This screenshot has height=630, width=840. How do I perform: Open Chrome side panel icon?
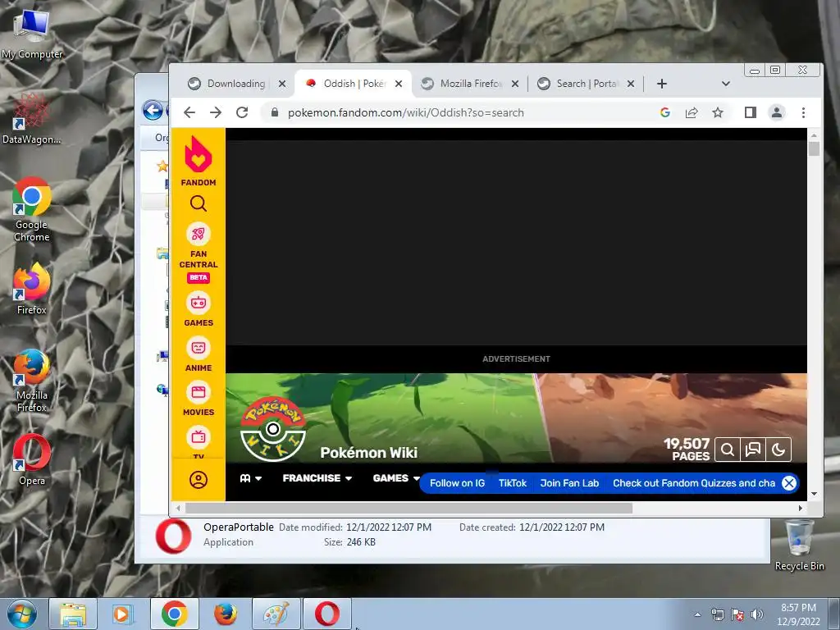[x=750, y=112]
